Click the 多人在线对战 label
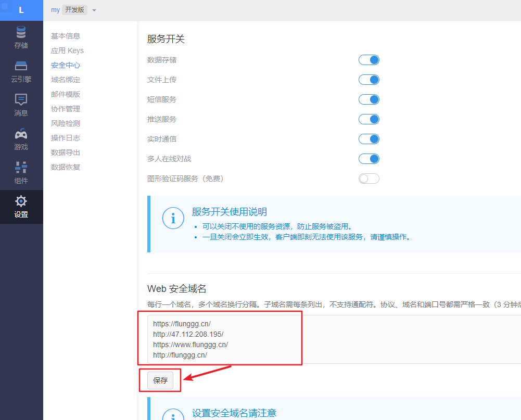Image resolution: width=521 pixels, height=420 pixels. coord(169,159)
